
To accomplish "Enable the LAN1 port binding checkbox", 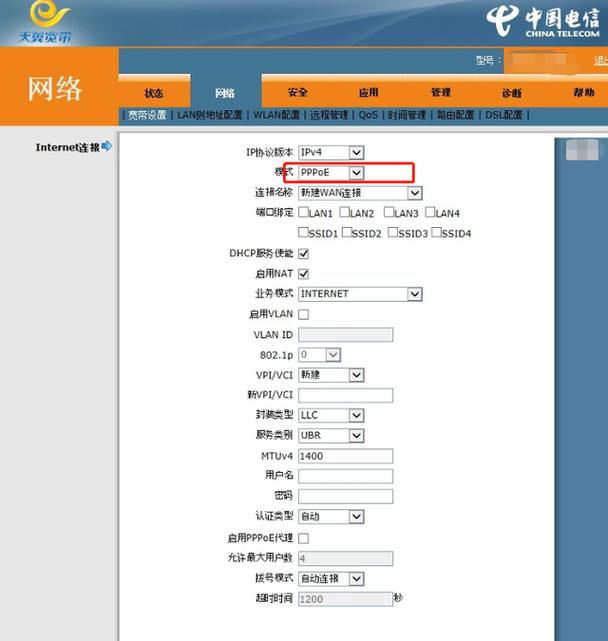I will click(303, 212).
